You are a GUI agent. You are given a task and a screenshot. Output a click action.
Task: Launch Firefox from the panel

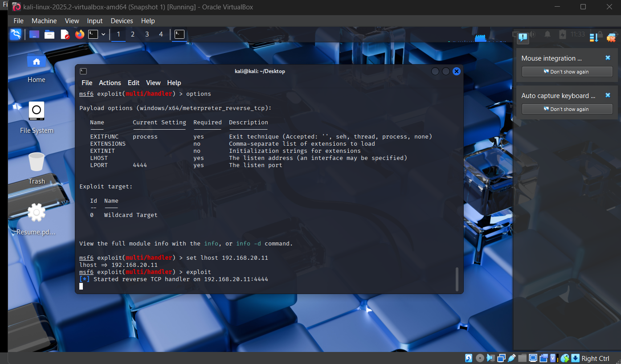tap(79, 34)
